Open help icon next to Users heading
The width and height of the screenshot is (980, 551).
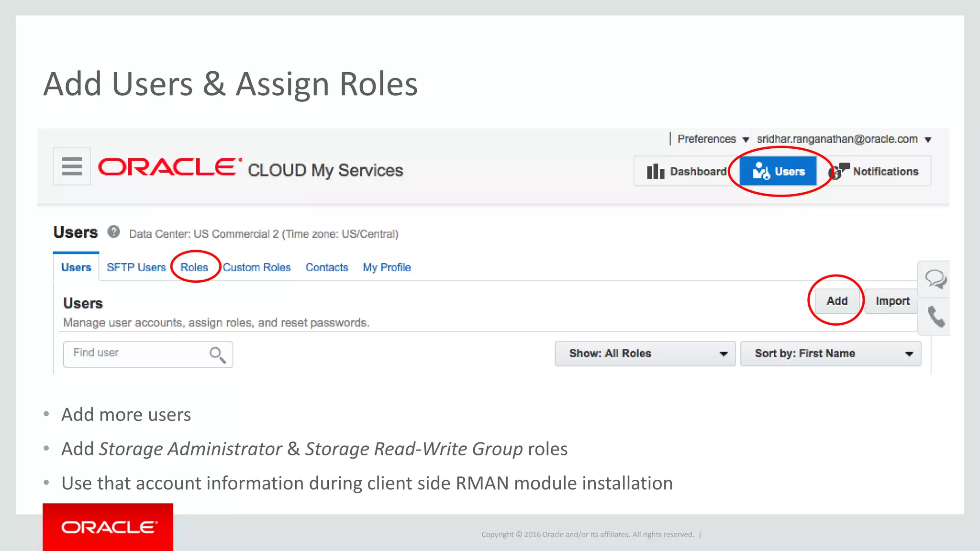point(113,232)
